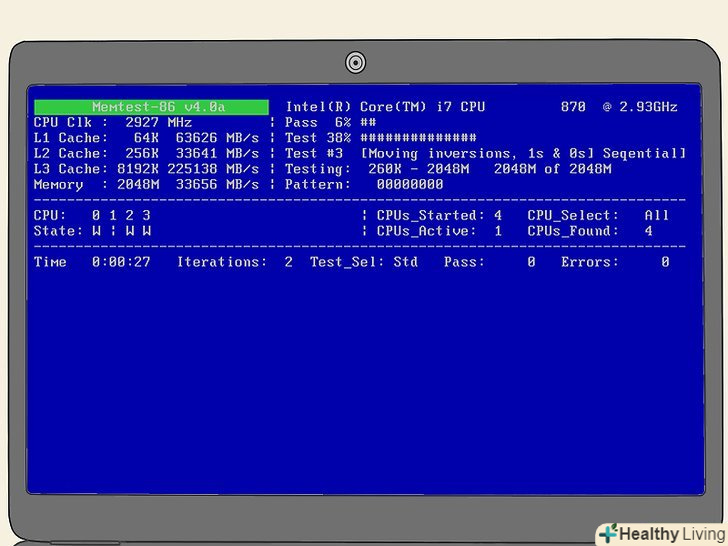The height and width of the screenshot is (546, 728).
Task: Click the Pattern value '00000000'
Action: 410,184
